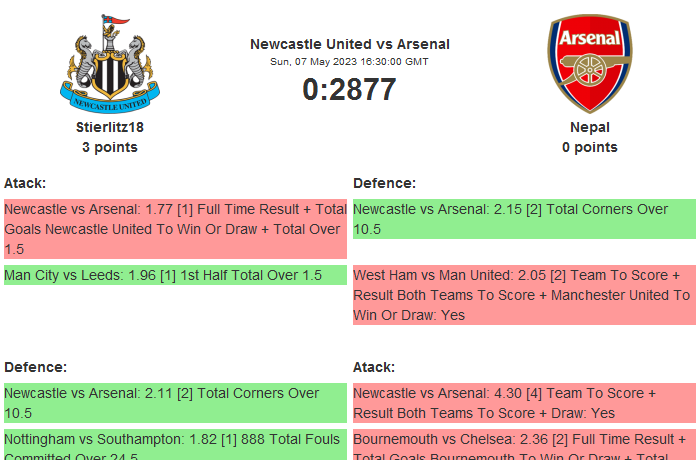Screen dimensions: 700x460
Task: Select the Nottingham vs Southampton 1.82 bet
Action: coord(175,445)
